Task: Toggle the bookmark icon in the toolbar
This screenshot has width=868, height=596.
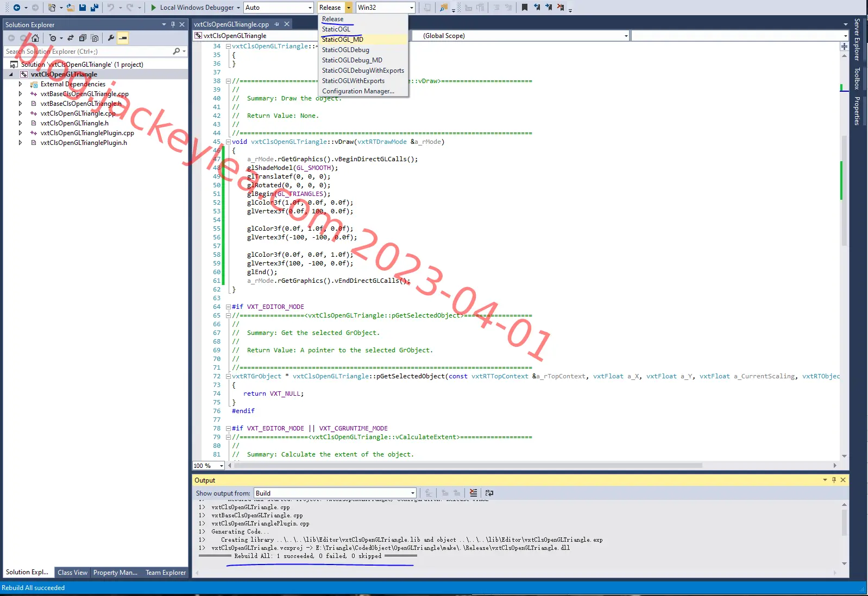Action: coord(524,8)
